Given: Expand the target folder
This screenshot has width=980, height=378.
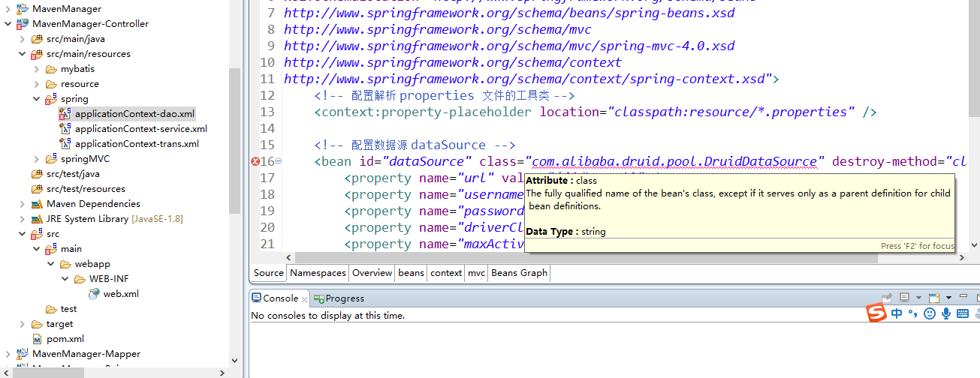Looking at the screenshot, I should click(23, 324).
